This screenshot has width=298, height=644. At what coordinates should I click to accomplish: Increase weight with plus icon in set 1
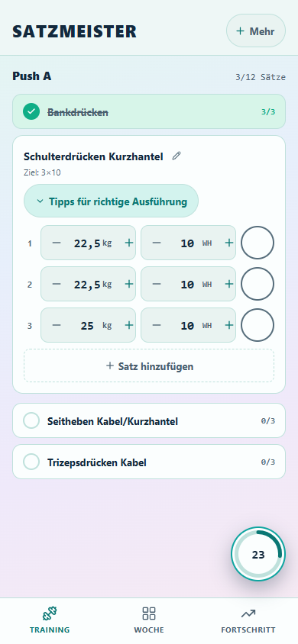(x=129, y=243)
